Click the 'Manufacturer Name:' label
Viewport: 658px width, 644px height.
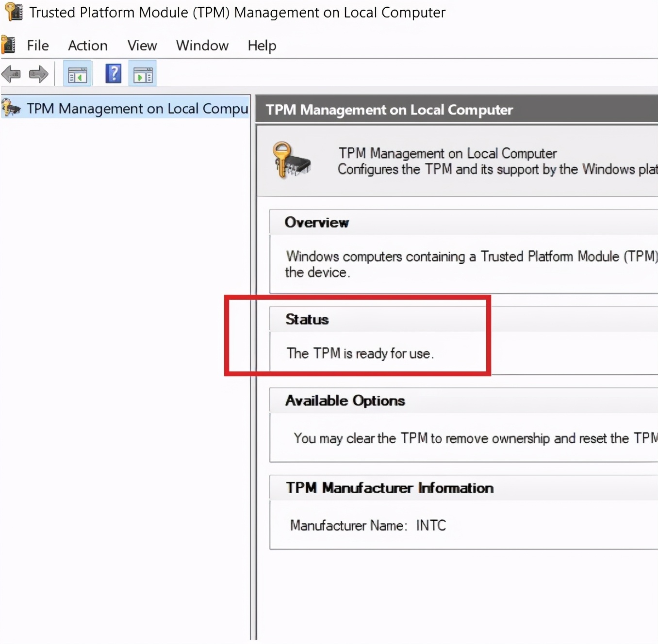click(x=349, y=525)
